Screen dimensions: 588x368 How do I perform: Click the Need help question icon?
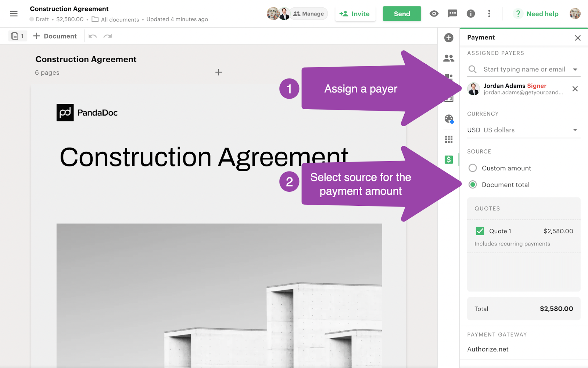click(x=518, y=14)
